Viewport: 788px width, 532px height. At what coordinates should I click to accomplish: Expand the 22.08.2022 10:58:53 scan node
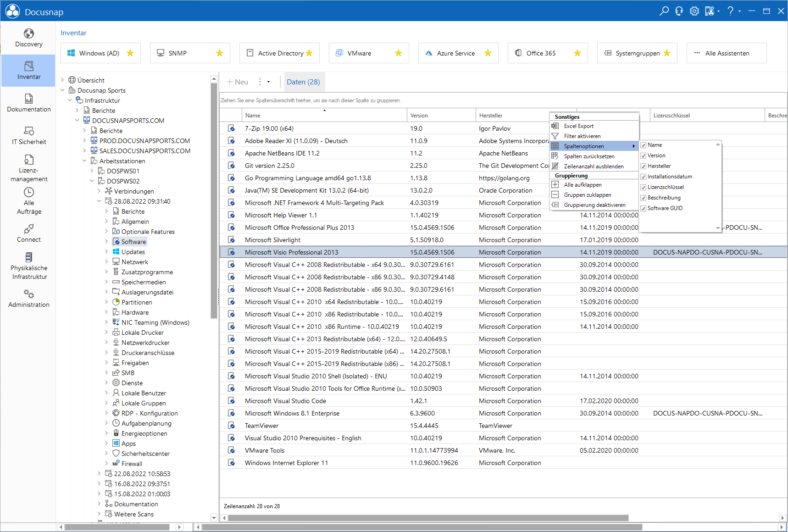(100, 474)
